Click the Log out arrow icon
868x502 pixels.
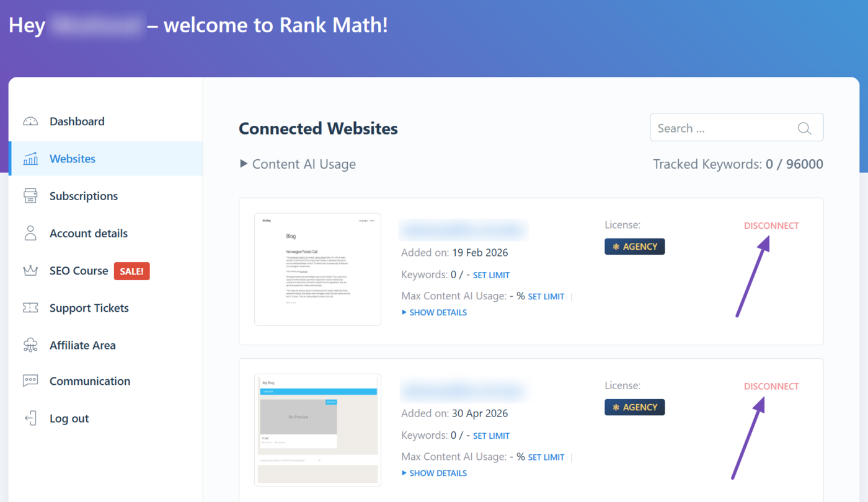30,418
